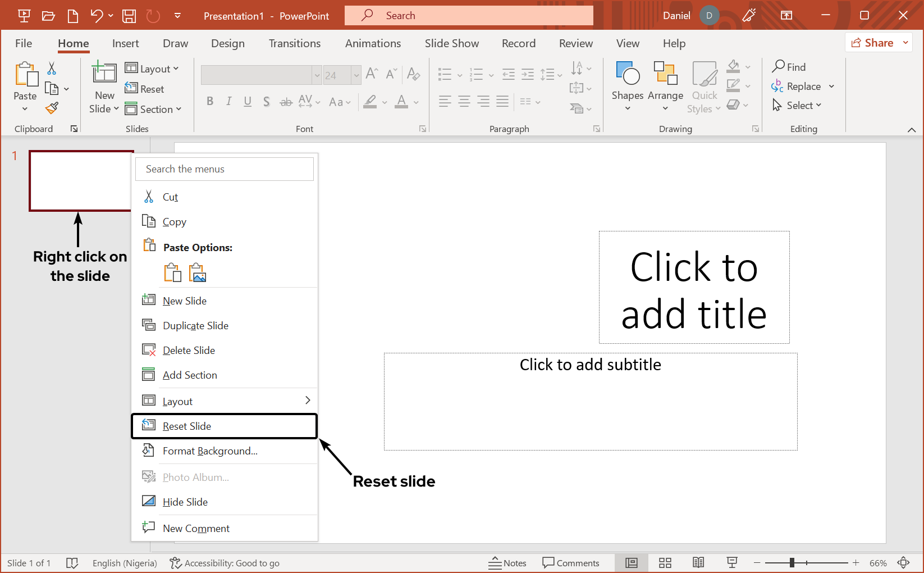Image resolution: width=924 pixels, height=573 pixels.
Task: Click Undo arrow in quick access toolbar
Action: 97,16
